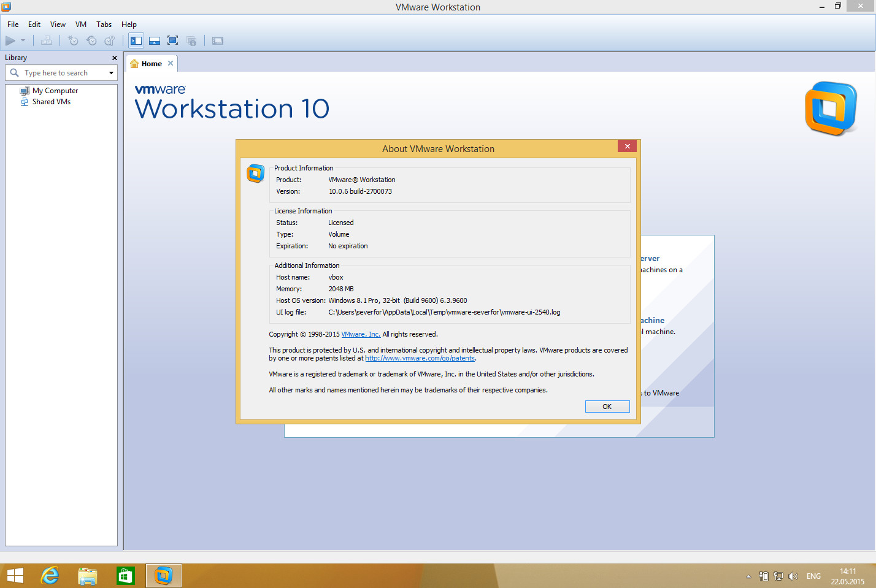The image size is (876, 588).
Task: Click OK in the About dialog
Action: [x=607, y=407]
